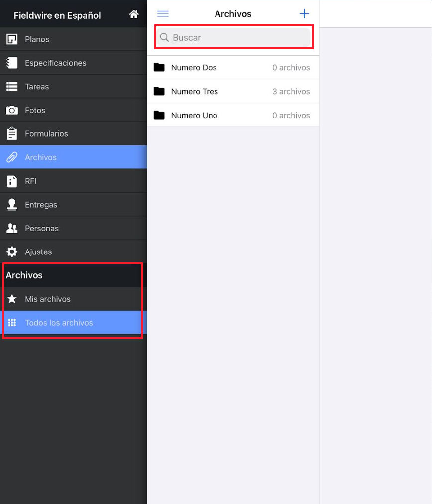Image resolution: width=432 pixels, height=504 pixels.
Task: Click '0 archivos' beside Numero Dos
Action: coord(291,68)
